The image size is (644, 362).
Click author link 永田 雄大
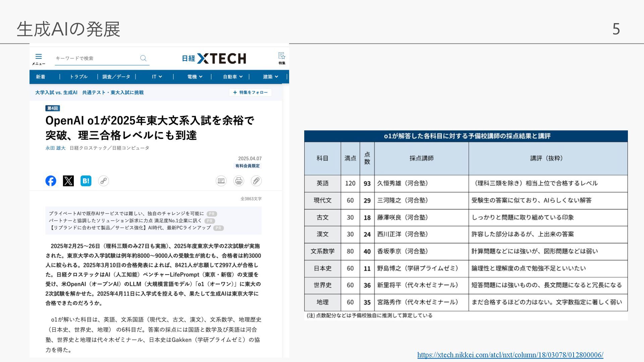[55, 148]
